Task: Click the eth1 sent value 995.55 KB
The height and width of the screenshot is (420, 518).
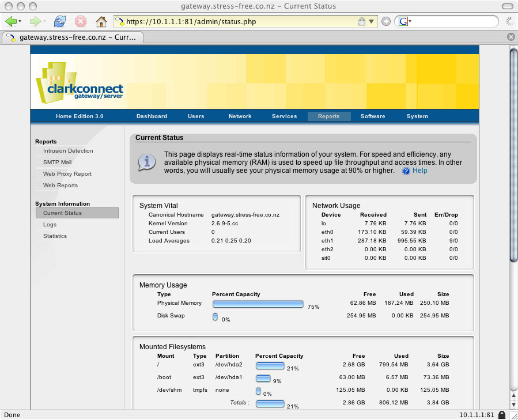Action: click(411, 241)
